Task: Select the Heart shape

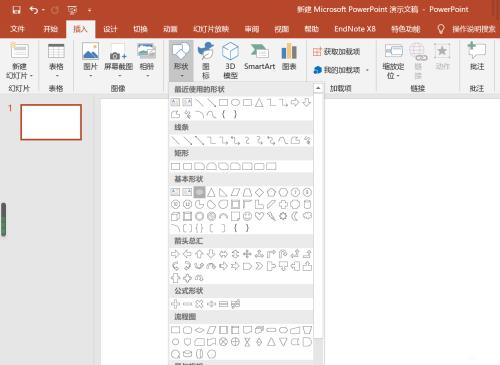Action: click(x=259, y=216)
